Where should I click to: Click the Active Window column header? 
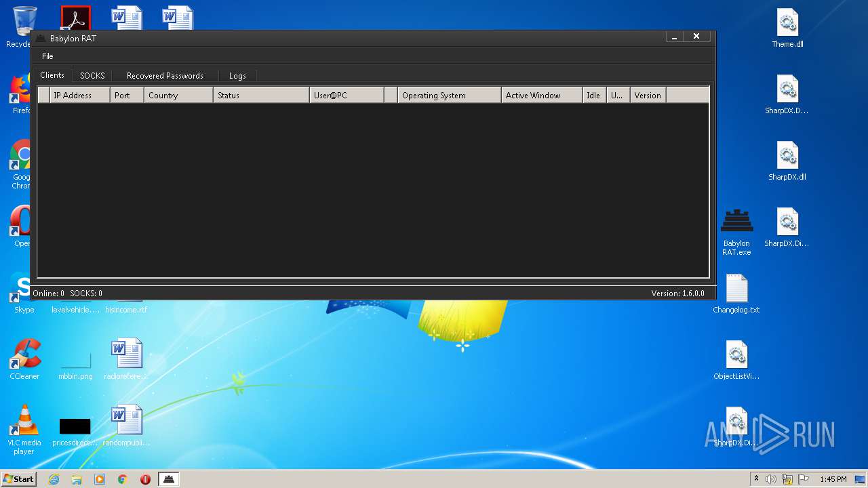click(x=542, y=96)
